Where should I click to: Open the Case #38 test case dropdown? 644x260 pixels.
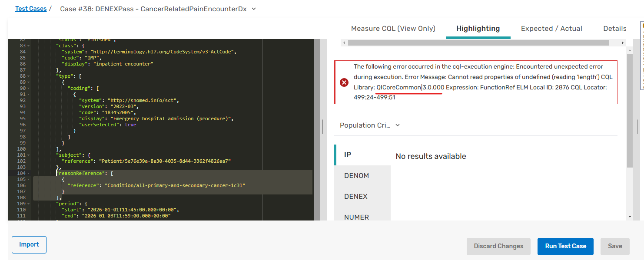point(254,9)
